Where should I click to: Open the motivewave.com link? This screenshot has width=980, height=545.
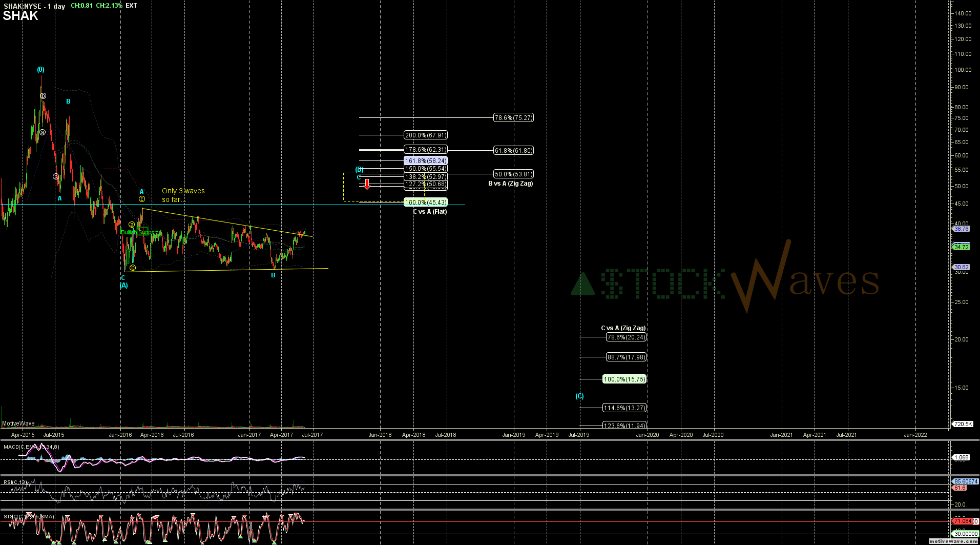(x=953, y=541)
